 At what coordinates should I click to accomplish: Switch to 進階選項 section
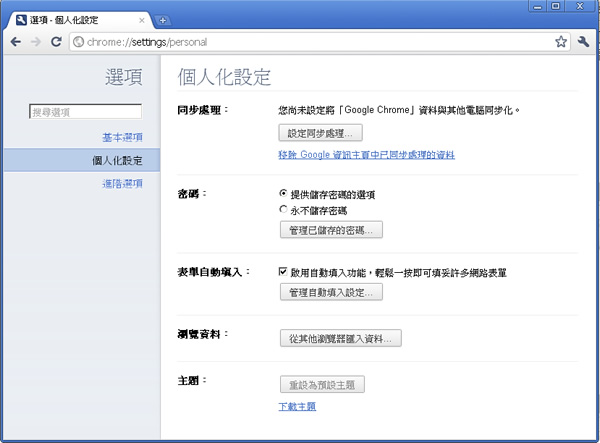(x=122, y=183)
